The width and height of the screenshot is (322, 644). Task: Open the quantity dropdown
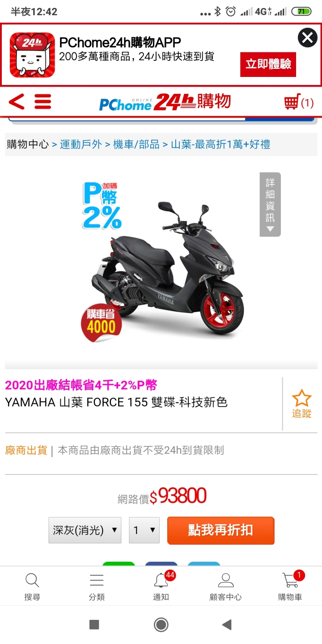click(x=144, y=530)
